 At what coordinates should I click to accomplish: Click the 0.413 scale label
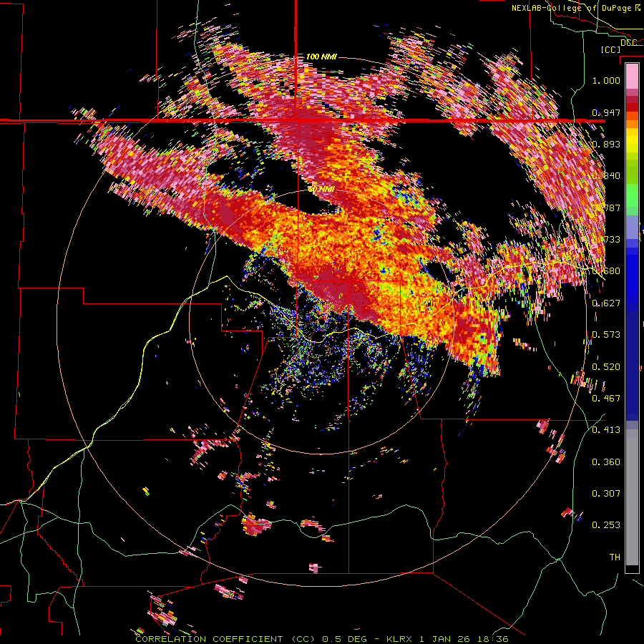(x=606, y=430)
